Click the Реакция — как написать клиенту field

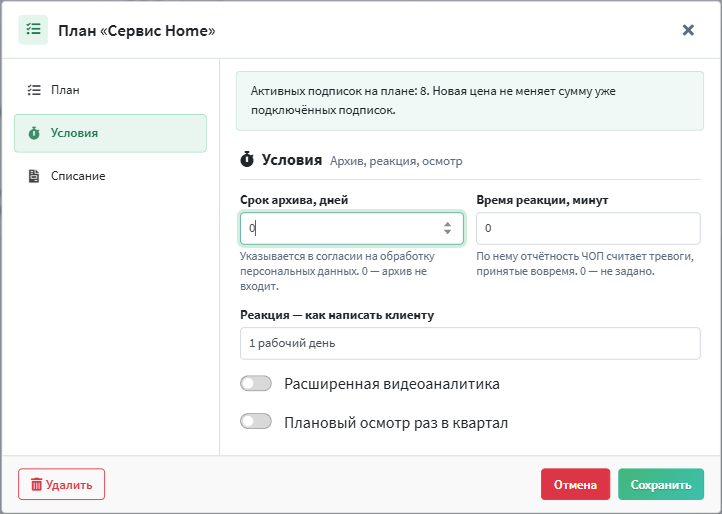(x=470, y=343)
